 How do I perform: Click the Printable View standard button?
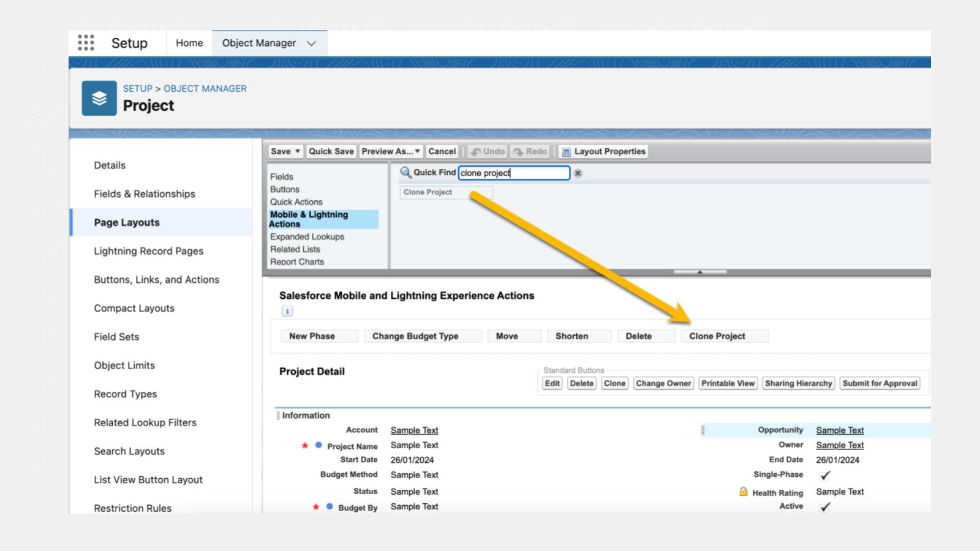tap(728, 383)
